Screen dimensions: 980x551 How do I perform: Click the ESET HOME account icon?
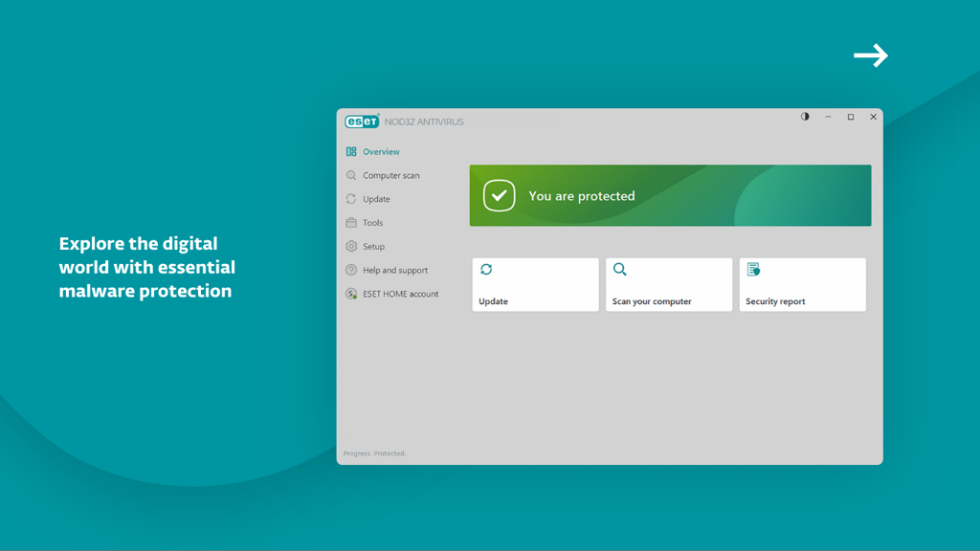[x=351, y=294]
